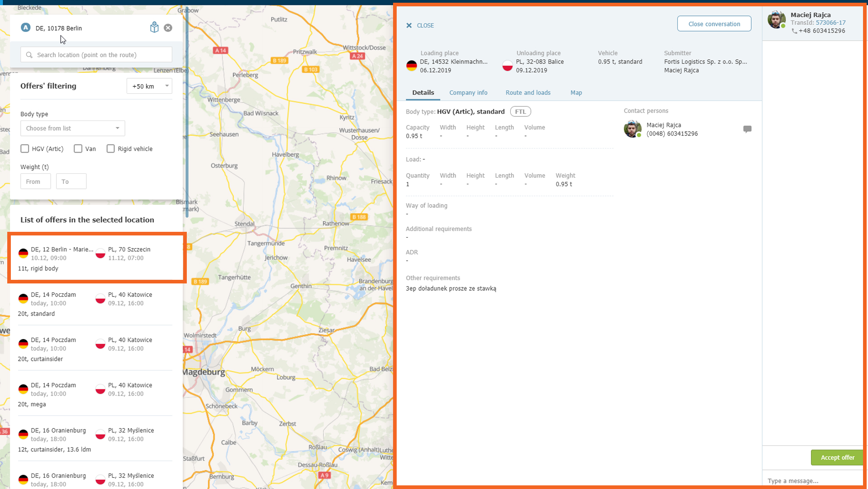Switch to the Details tab

click(x=423, y=92)
